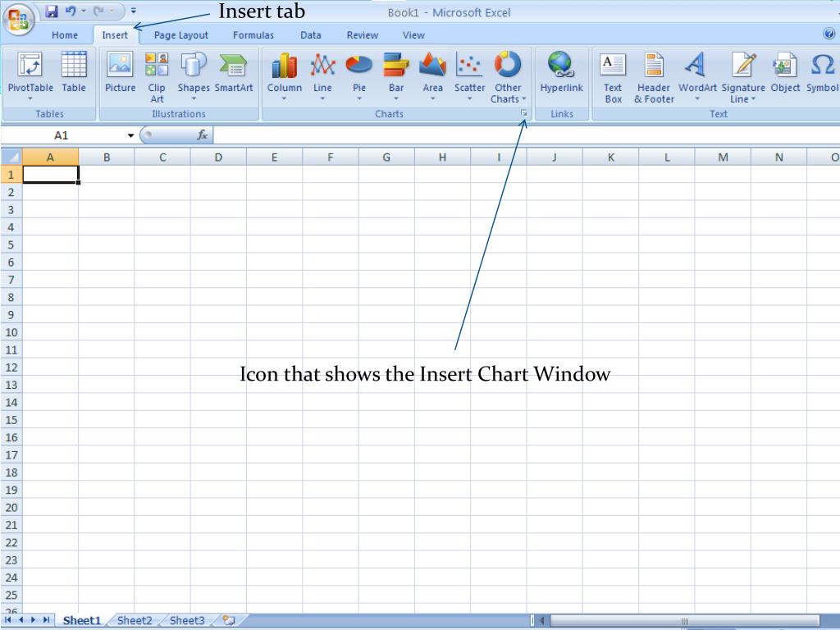Insert a SmartArt graphic
Viewport: 840px width, 630px height.
pos(234,72)
